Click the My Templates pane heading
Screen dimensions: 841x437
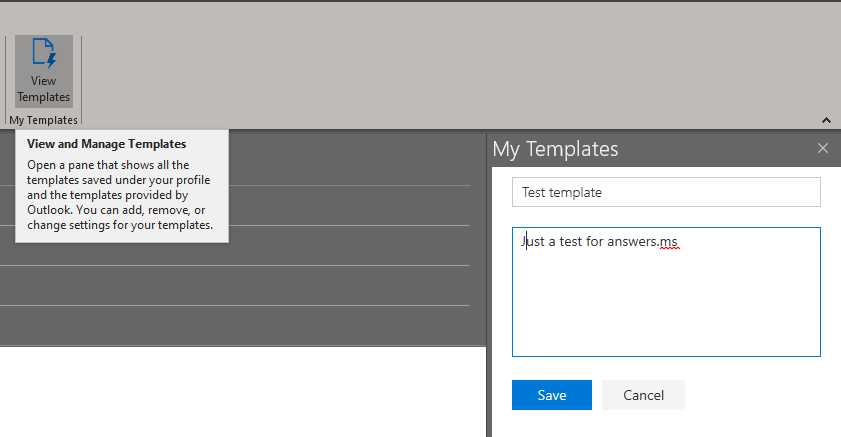(556, 149)
